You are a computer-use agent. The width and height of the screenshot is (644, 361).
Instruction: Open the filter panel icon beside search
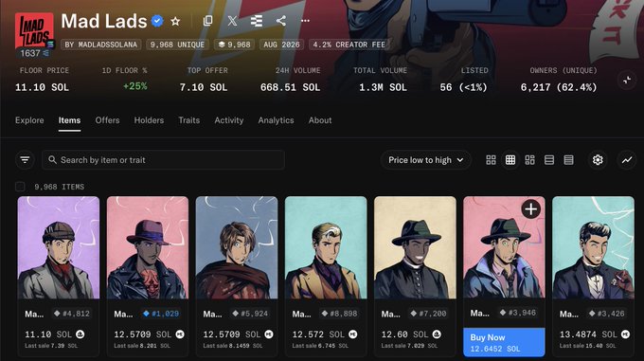pyautogui.click(x=25, y=160)
